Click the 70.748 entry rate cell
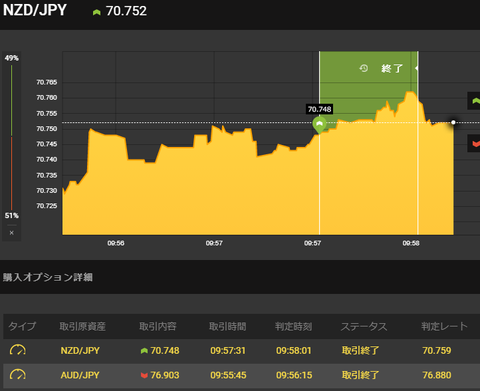480x391 pixels. point(165,351)
